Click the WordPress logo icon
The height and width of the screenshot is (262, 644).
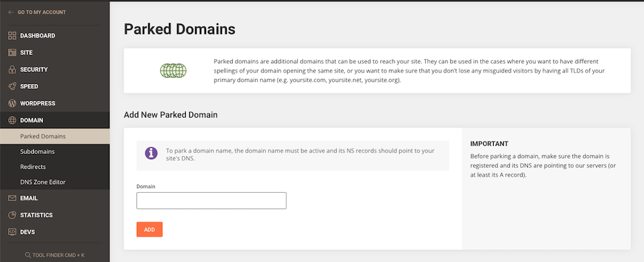(12, 103)
